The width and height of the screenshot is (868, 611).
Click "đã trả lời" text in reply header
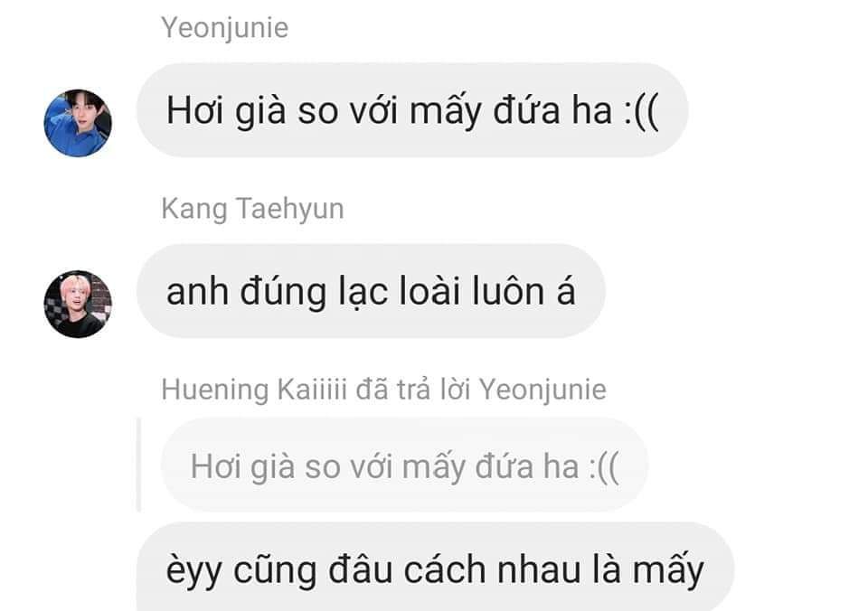click(x=413, y=390)
